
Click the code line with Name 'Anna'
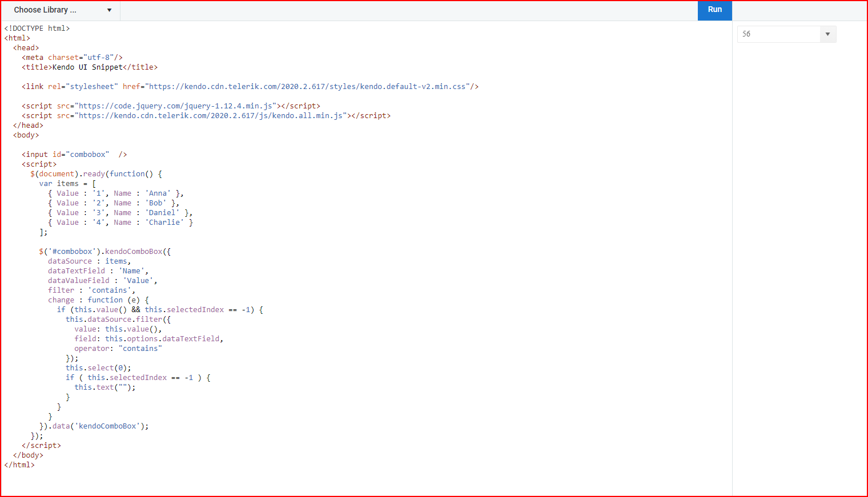(x=116, y=193)
